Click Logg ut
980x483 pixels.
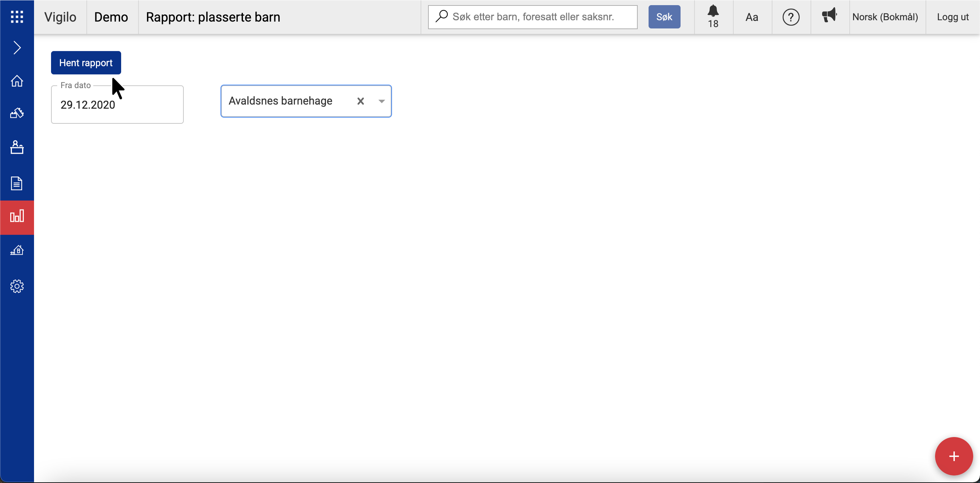(x=953, y=17)
